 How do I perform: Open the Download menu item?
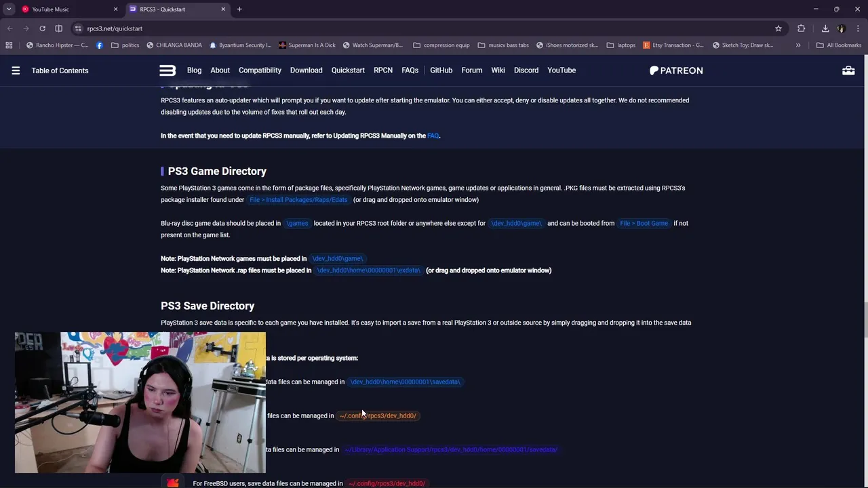click(307, 70)
